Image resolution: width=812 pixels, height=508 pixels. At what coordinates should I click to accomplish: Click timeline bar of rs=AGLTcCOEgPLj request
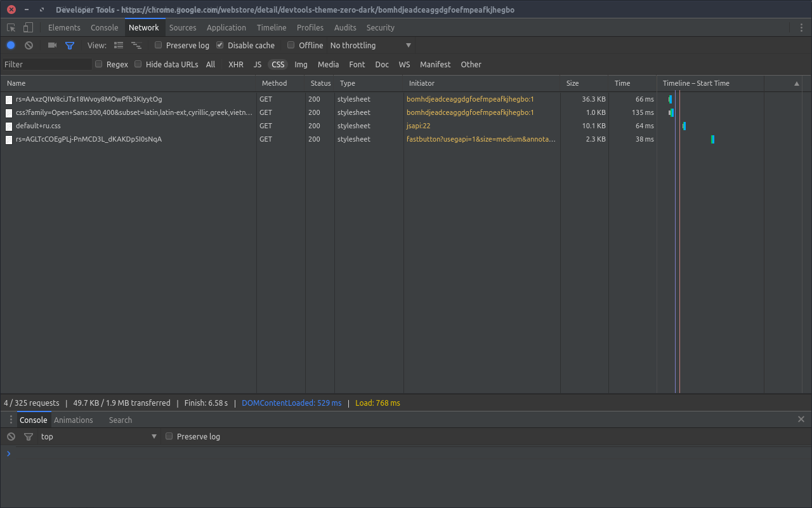(x=712, y=139)
